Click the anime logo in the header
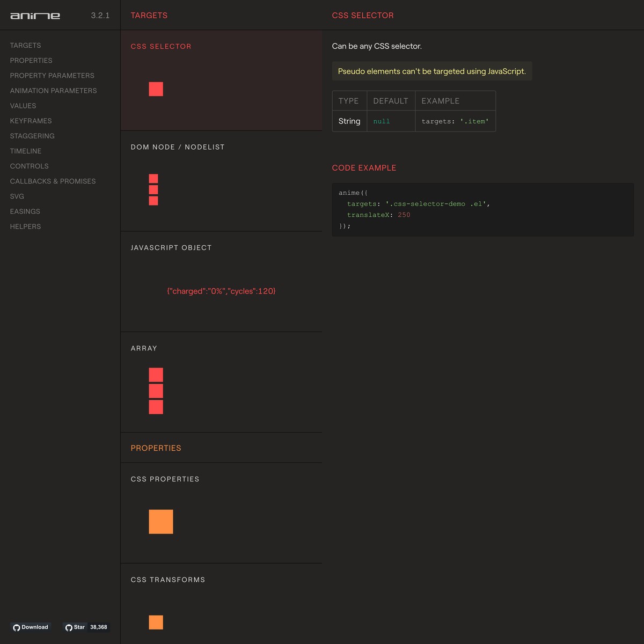The height and width of the screenshot is (644, 644). [x=35, y=16]
